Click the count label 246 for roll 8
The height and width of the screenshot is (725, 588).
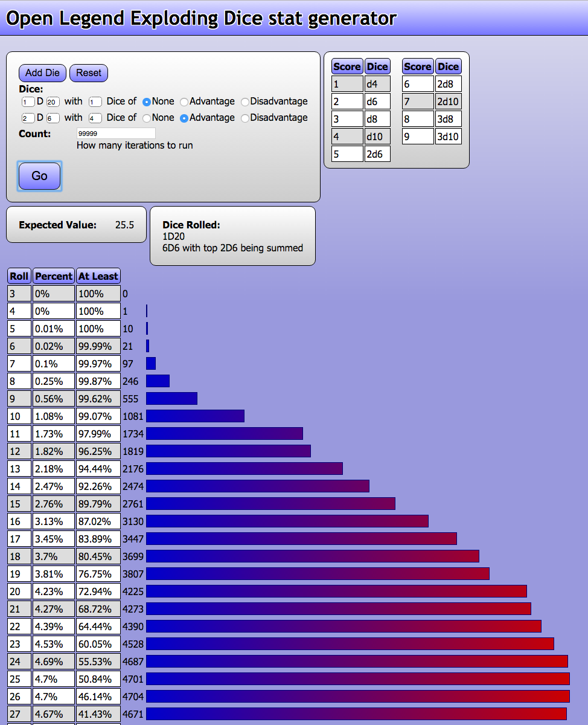point(130,381)
